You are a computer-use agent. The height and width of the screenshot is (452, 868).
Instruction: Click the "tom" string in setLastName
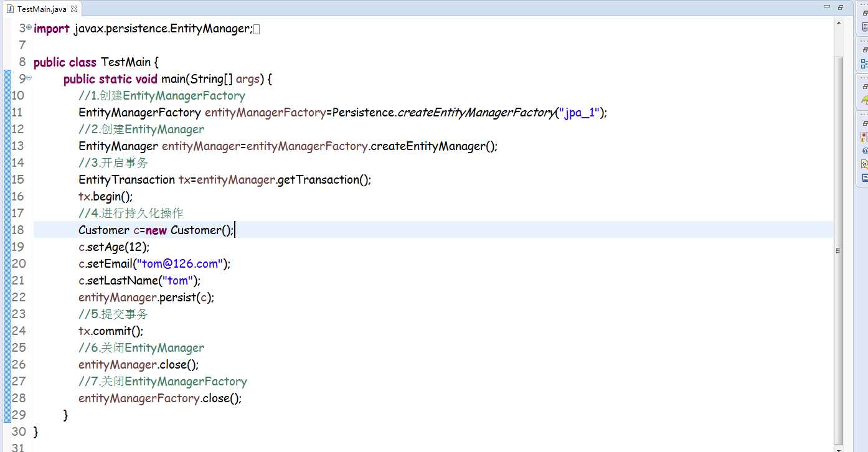178,280
